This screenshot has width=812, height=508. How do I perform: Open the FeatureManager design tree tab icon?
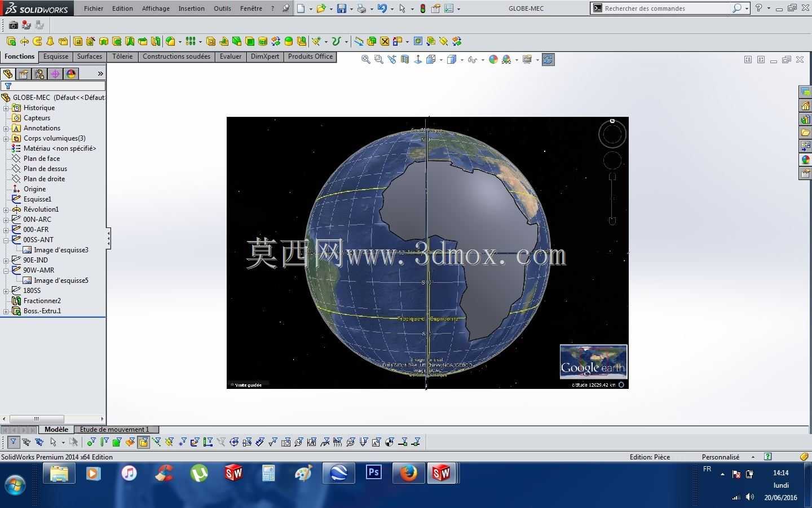point(8,74)
